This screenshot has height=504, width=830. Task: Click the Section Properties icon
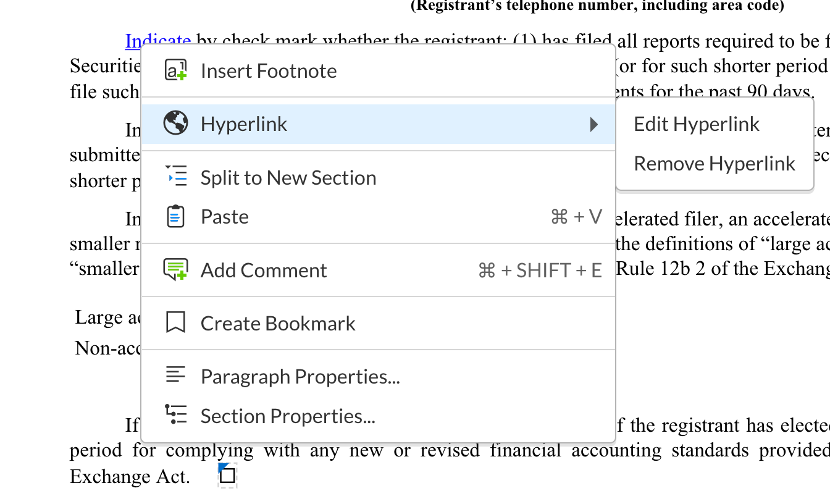[x=175, y=414]
